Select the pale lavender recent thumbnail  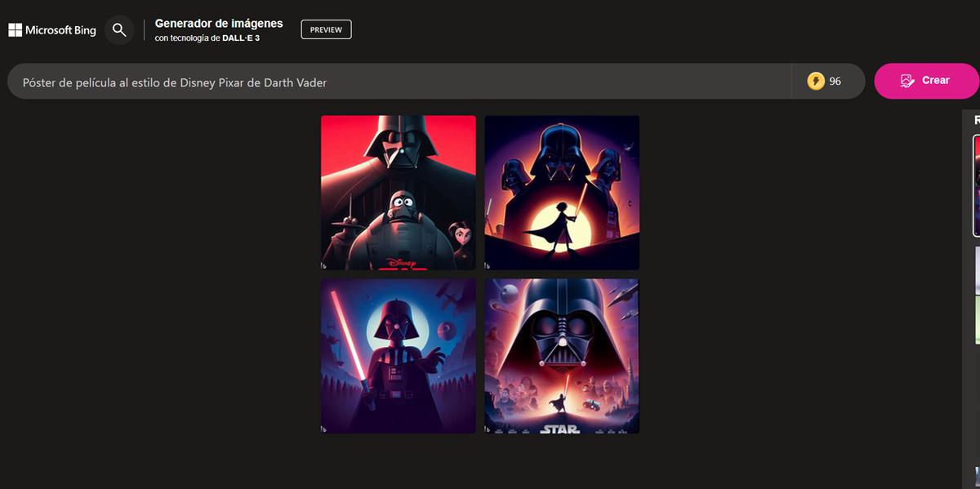pos(977,270)
